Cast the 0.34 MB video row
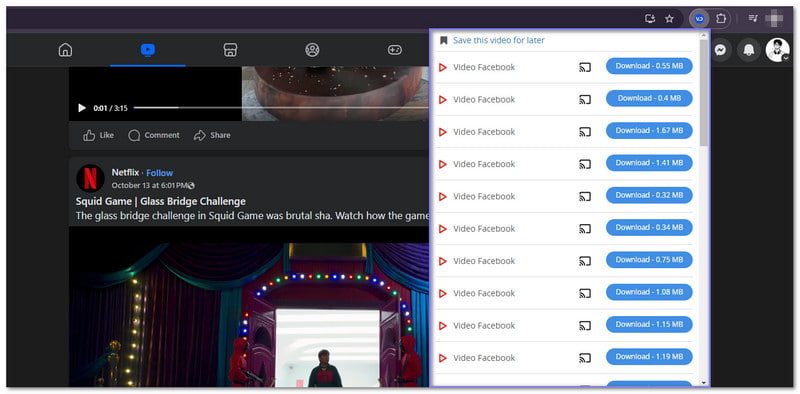Viewport: 800px width, 394px height. coord(585,229)
